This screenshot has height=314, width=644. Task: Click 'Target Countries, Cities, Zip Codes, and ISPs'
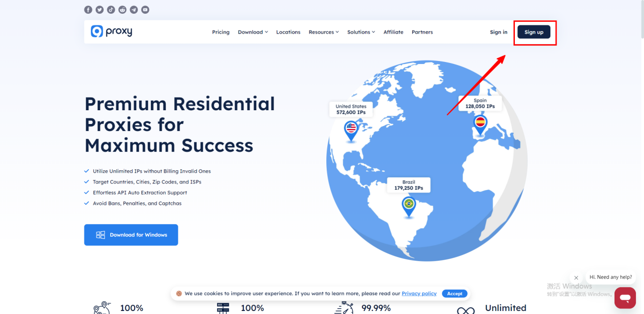(x=147, y=182)
